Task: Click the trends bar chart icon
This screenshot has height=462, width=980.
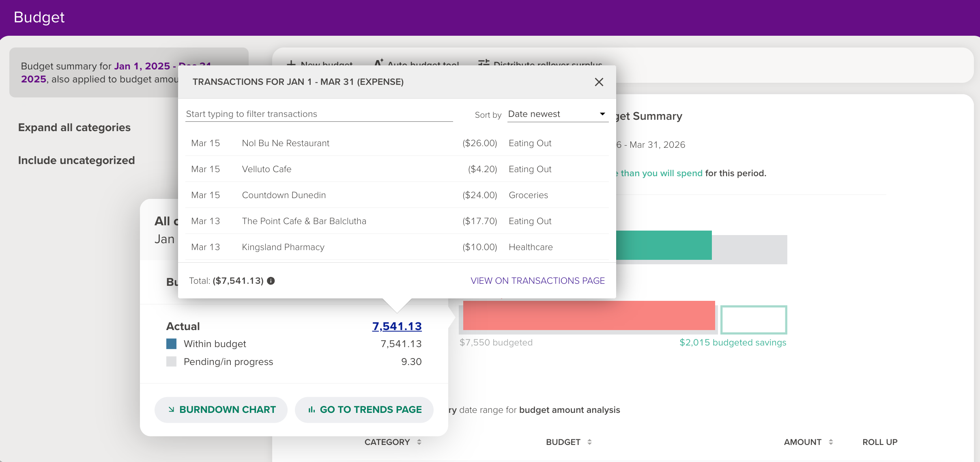Action: click(312, 410)
